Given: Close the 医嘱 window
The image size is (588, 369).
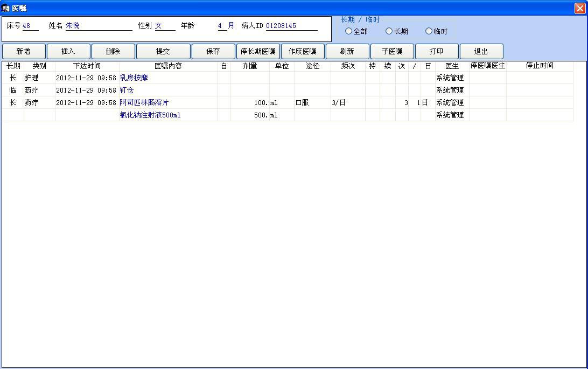Looking at the screenshot, I should click(580, 8).
